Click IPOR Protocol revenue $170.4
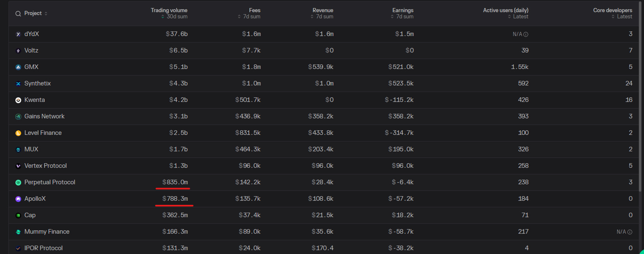644x254 pixels. point(322,248)
